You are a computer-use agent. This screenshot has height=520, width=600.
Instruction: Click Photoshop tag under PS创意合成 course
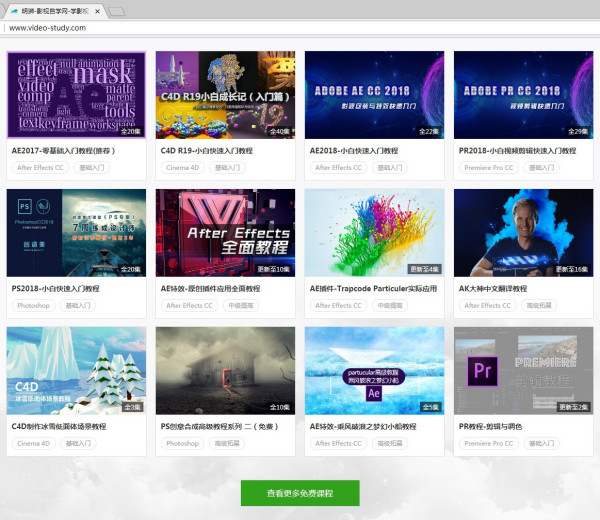pyautogui.click(x=183, y=443)
